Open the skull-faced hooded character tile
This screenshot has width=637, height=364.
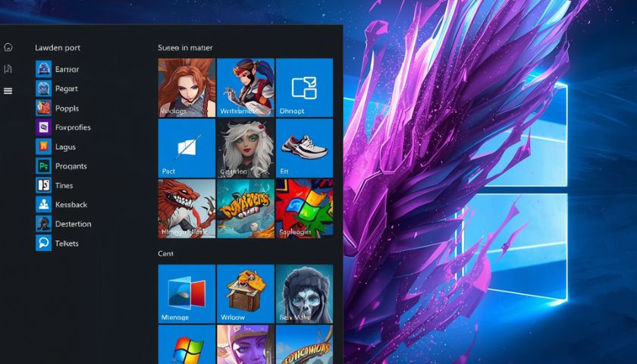pyautogui.click(x=304, y=293)
